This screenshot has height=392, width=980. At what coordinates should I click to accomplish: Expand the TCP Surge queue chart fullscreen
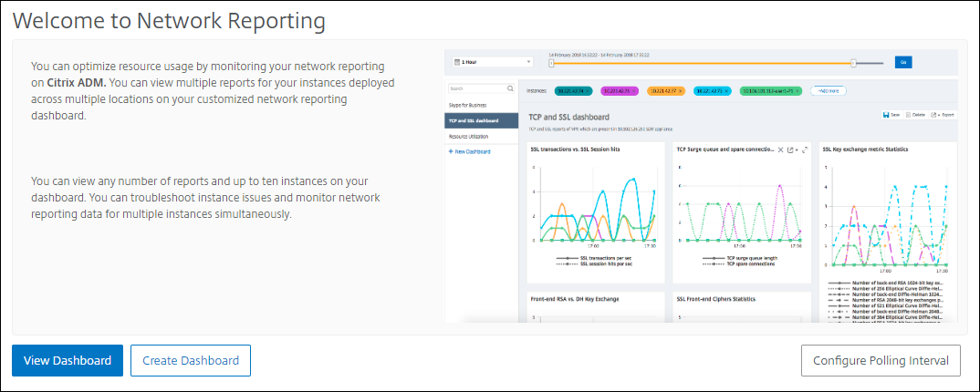pyautogui.click(x=805, y=150)
